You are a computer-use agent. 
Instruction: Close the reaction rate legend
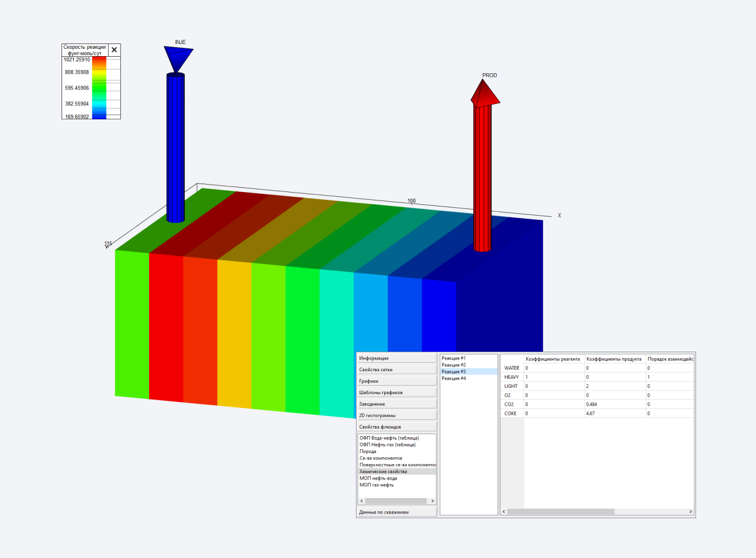114,50
